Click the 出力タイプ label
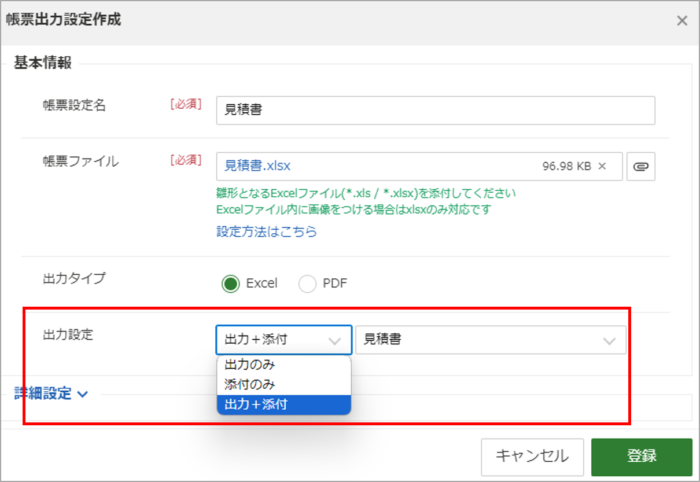 [x=74, y=278]
